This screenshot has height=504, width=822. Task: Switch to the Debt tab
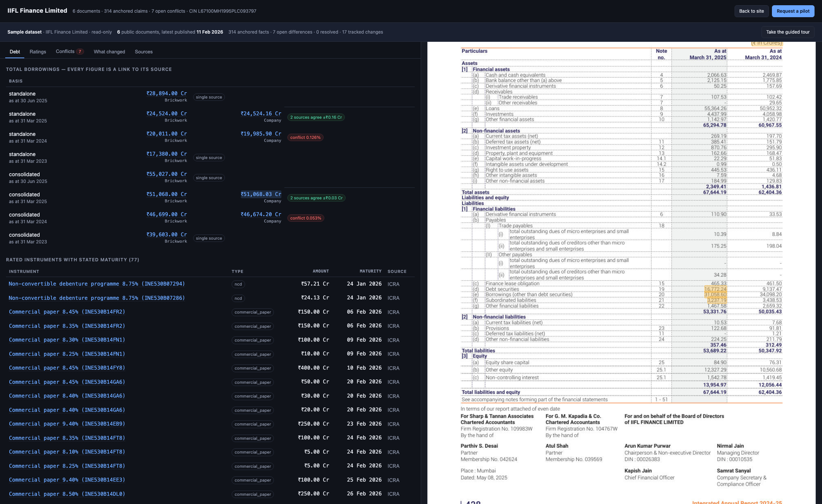click(x=15, y=52)
